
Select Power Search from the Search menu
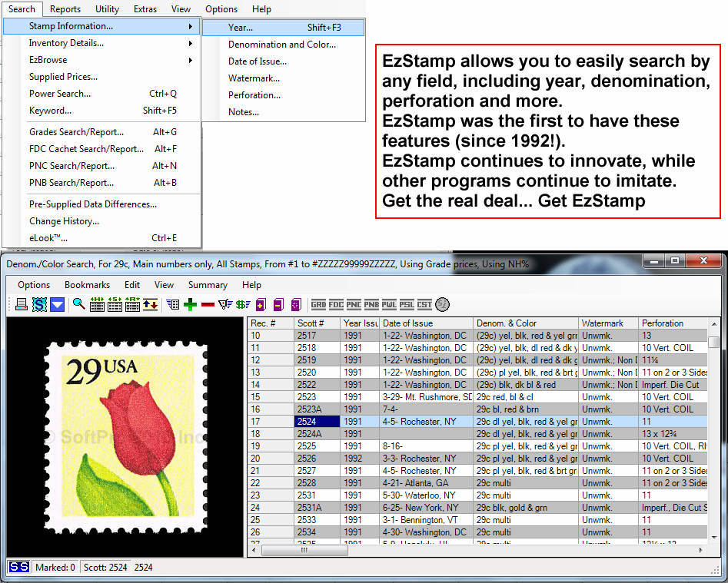[59, 93]
